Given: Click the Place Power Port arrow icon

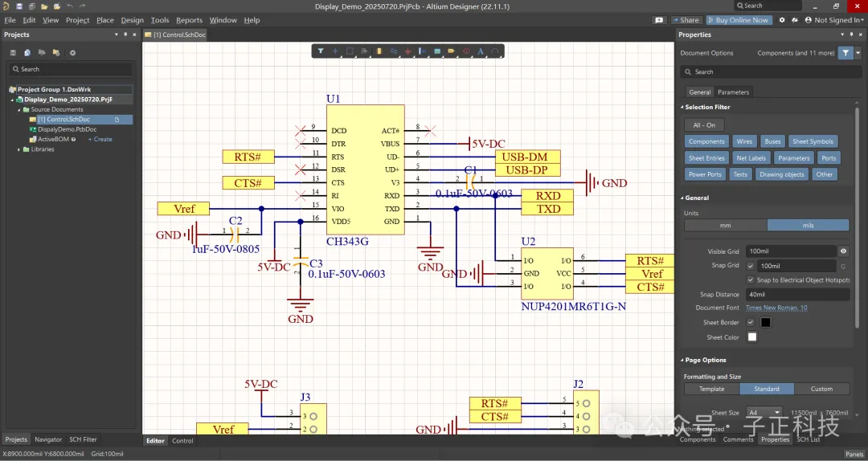Looking at the screenshot, I should coord(408,51).
